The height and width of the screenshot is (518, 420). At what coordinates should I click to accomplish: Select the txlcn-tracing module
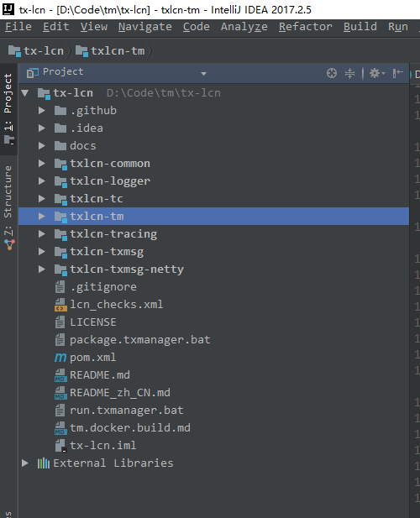113,234
